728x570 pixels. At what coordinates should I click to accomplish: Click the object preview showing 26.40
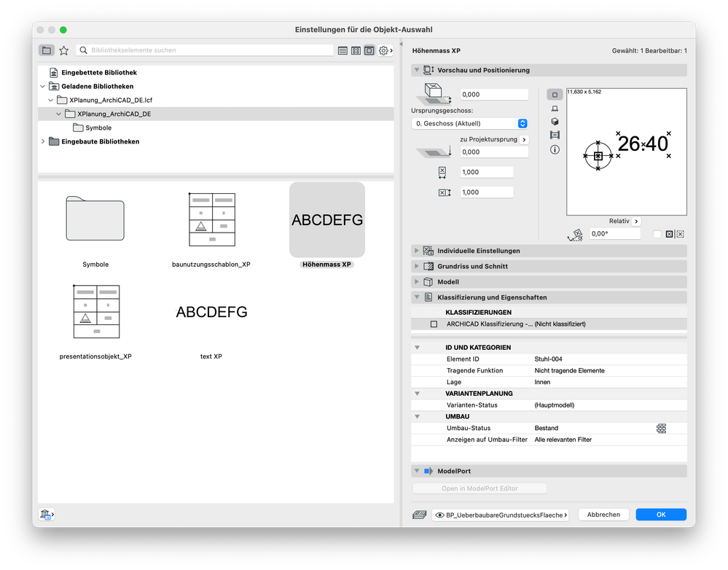tap(626, 152)
